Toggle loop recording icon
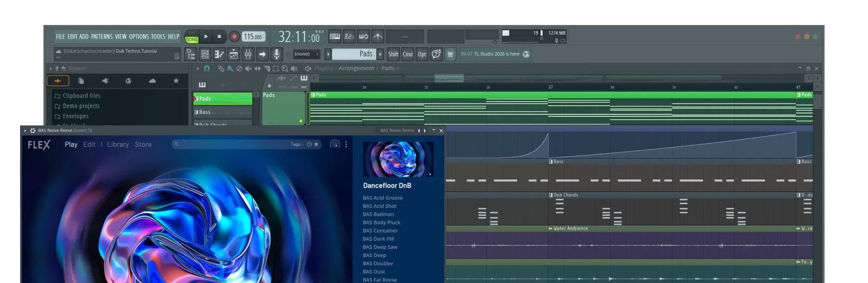The image size is (868, 283). (363, 37)
